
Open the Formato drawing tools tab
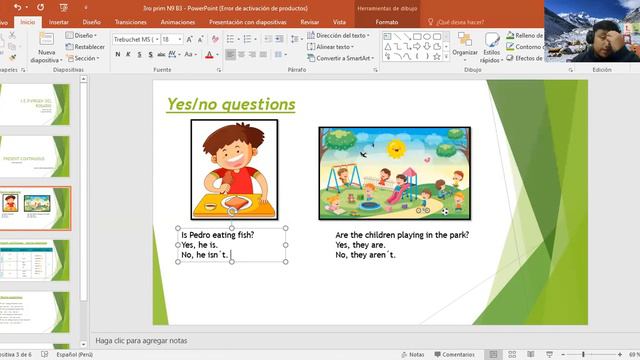387,22
